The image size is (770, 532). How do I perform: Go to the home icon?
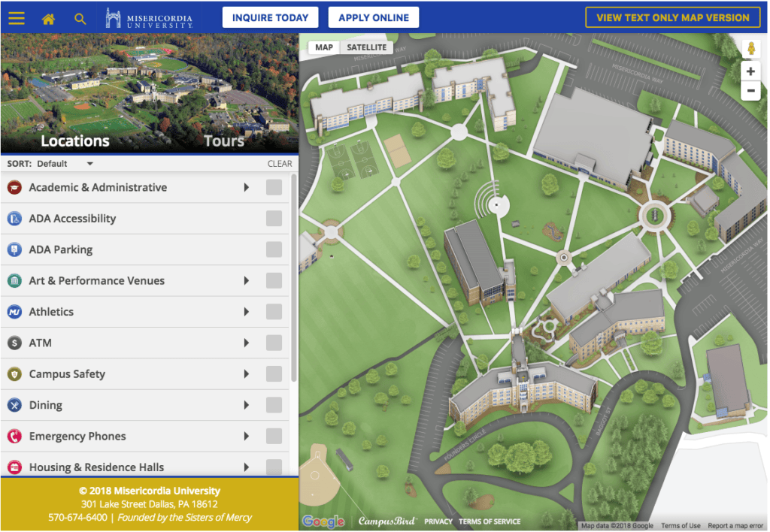(48, 19)
